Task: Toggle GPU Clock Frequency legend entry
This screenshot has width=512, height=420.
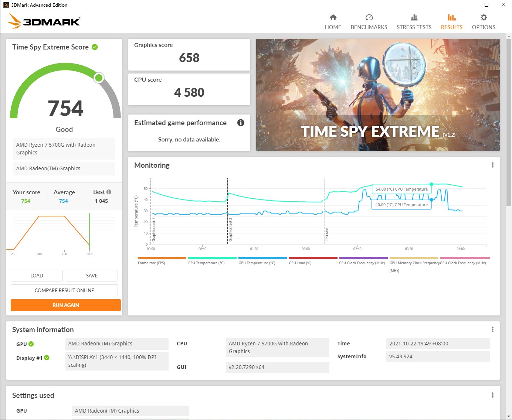Action: click(465, 260)
